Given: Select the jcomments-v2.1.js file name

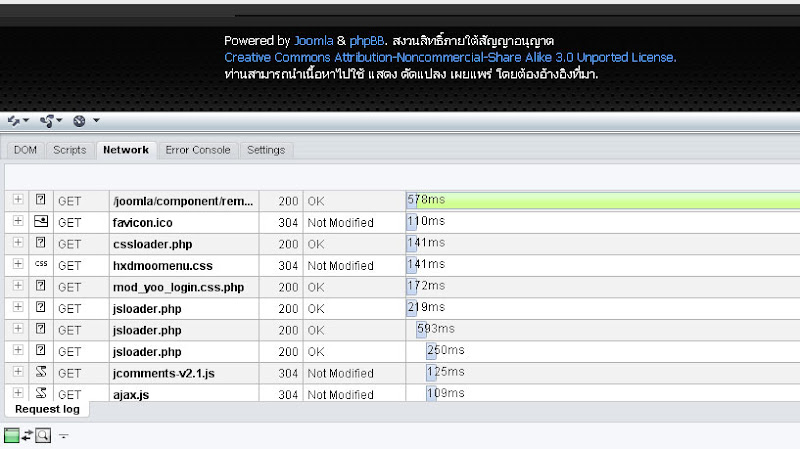Looking at the screenshot, I should (164, 373).
